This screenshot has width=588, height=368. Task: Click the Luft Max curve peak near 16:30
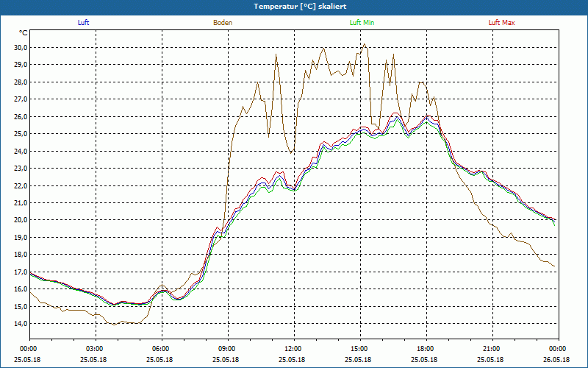point(396,113)
